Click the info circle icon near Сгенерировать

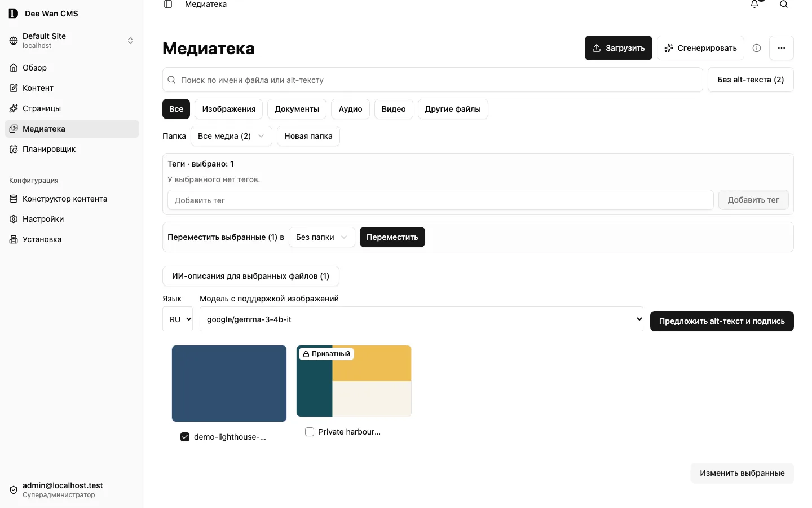[x=757, y=48]
